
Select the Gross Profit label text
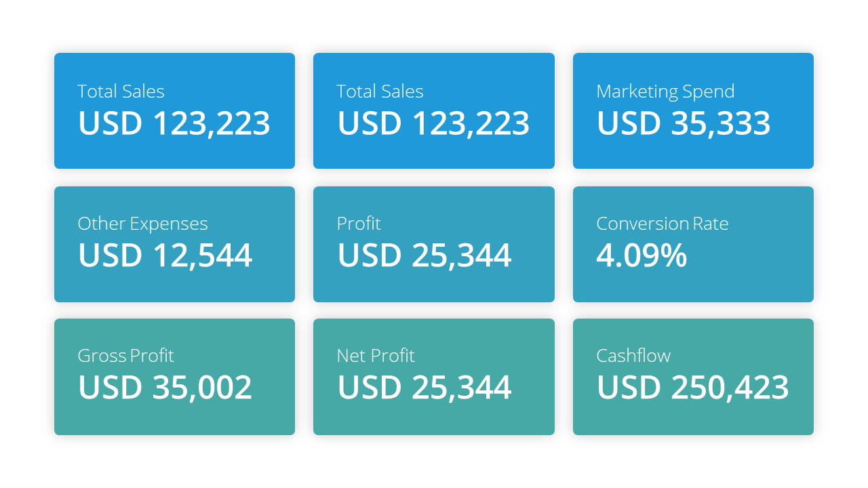(x=126, y=356)
